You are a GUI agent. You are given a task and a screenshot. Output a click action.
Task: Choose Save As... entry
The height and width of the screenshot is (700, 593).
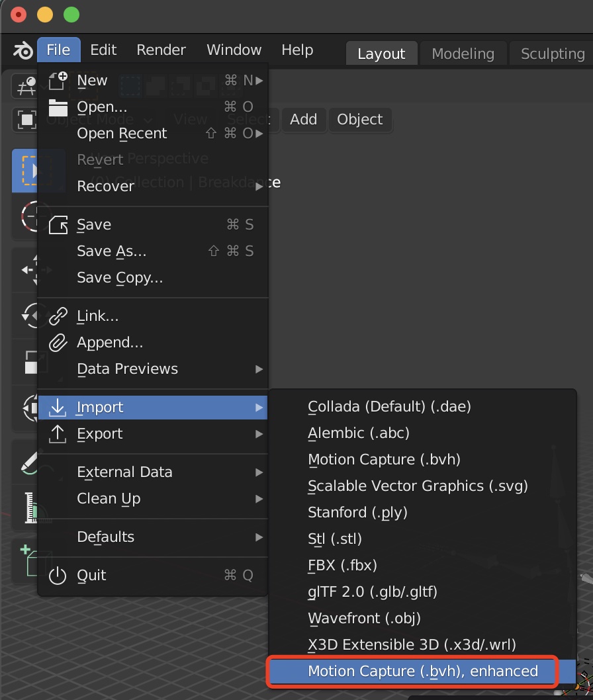[153, 251]
